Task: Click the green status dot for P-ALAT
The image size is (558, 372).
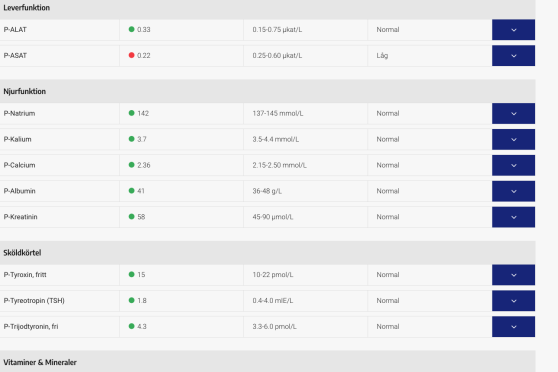Action: (x=131, y=29)
